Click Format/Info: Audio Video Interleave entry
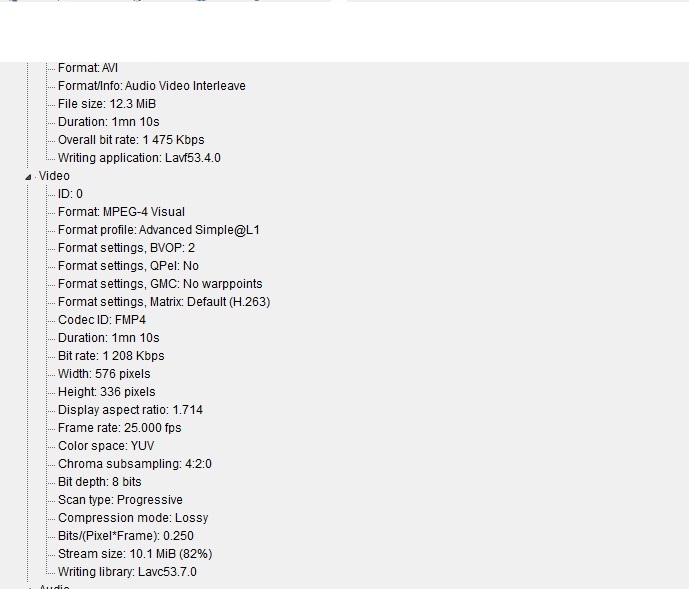689x589 pixels. tap(151, 86)
